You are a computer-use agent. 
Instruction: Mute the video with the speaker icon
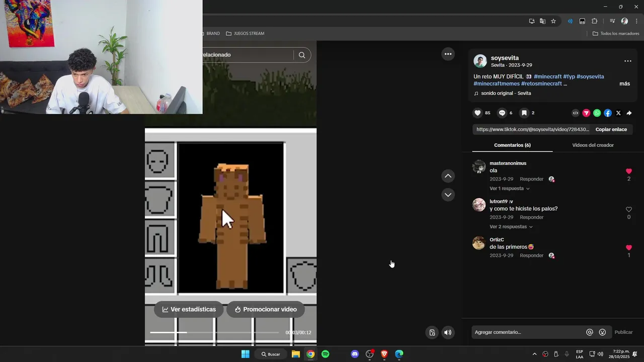point(448,332)
